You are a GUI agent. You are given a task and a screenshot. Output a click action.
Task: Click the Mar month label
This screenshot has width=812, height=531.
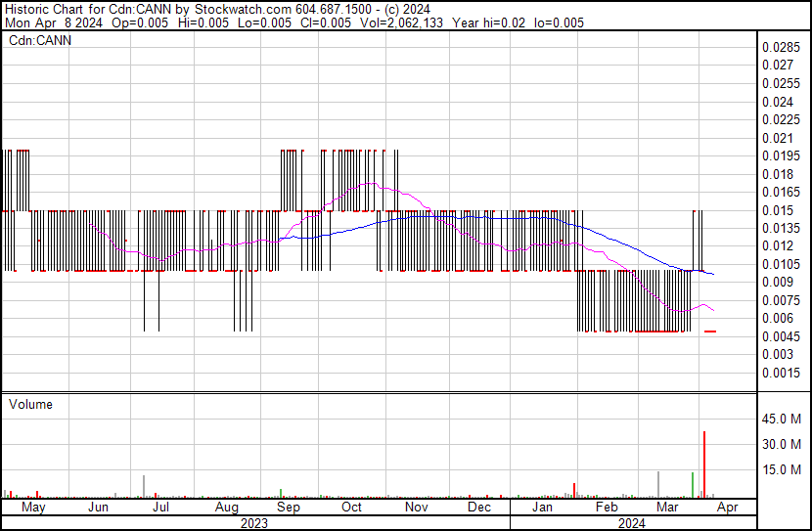[x=667, y=508]
